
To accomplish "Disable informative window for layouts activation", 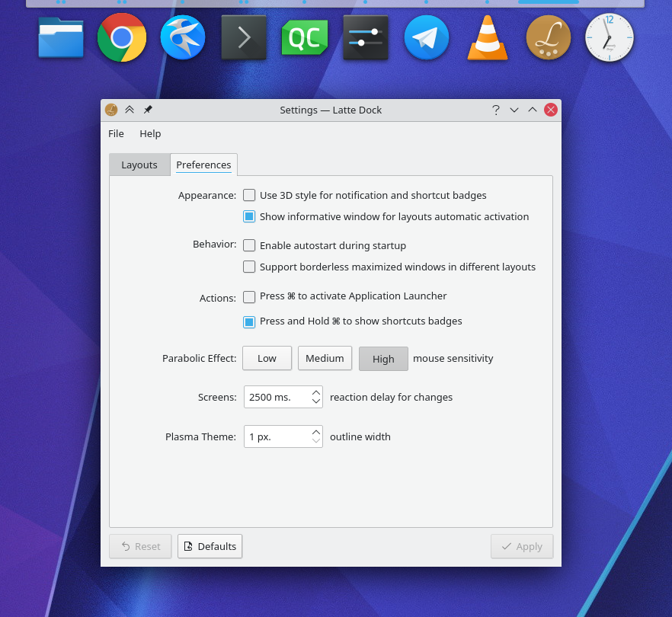I will pyautogui.click(x=249, y=216).
